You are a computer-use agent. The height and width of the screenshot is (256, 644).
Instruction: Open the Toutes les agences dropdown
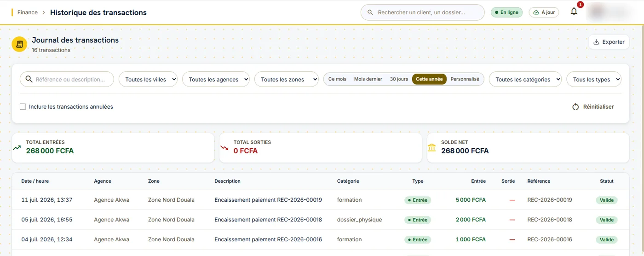pyautogui.click(x=216, y=79)
